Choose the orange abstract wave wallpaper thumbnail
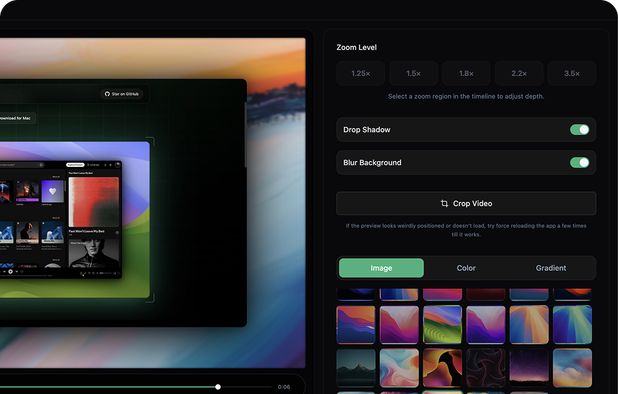This screenshot has height=394, width=618. point(442,368)
